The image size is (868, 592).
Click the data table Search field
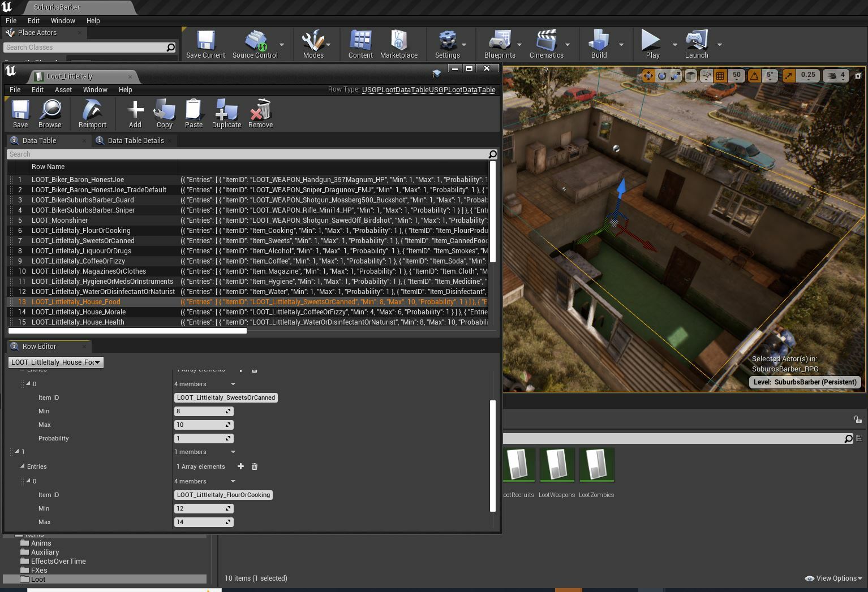(x=252, y=154)
